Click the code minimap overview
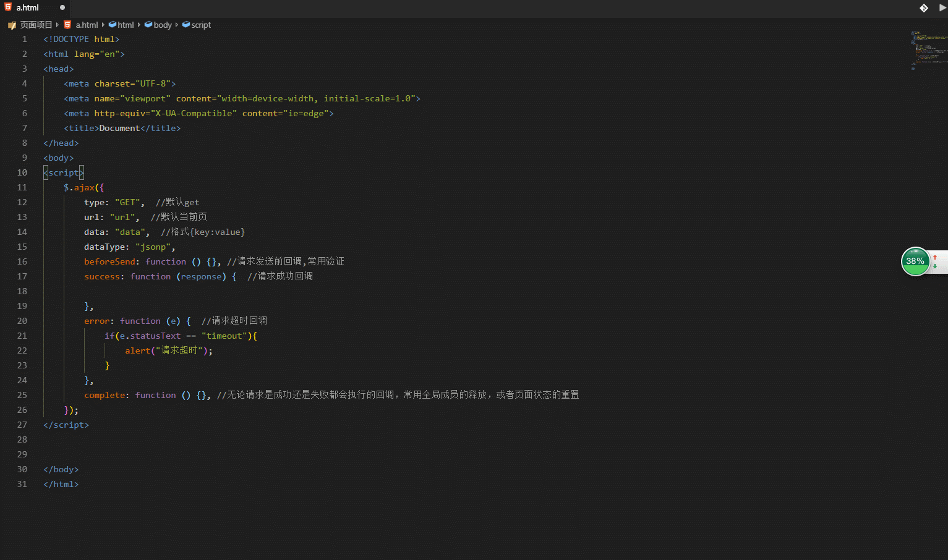 coord(928,49)
